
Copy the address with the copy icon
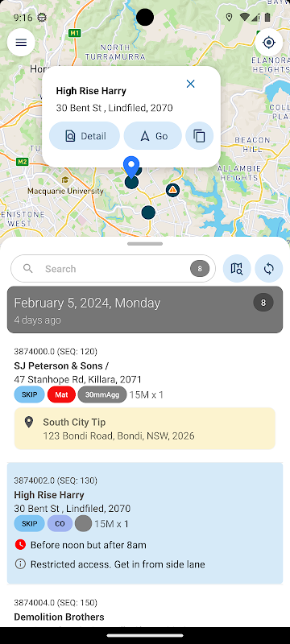(199, 136)
